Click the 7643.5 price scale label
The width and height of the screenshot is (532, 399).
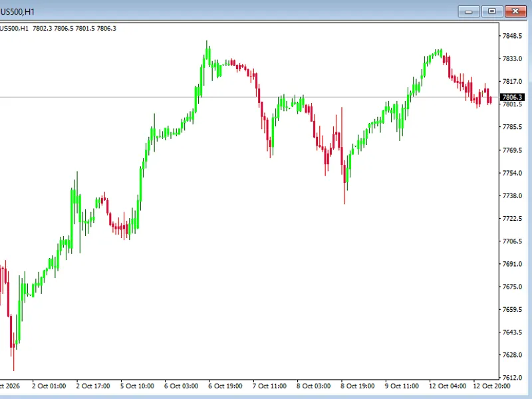click(x=512, y=332)
